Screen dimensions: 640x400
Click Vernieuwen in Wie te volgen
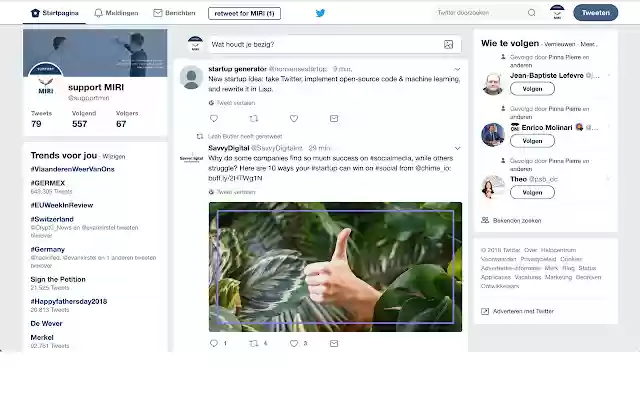point(560,44)
